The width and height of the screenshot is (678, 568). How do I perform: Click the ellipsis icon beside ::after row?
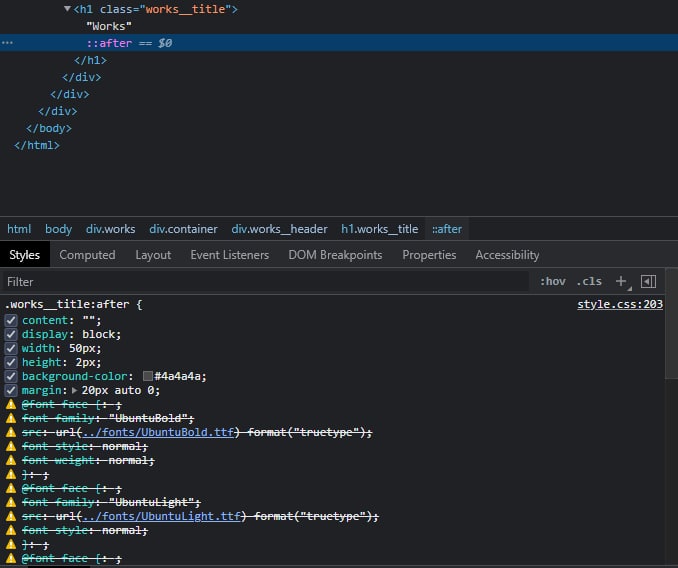click(x=7, y=43)
